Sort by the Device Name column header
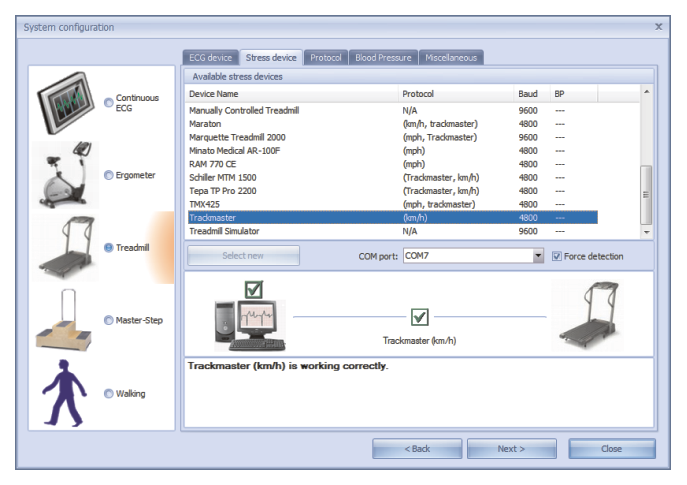 point(293,94)
